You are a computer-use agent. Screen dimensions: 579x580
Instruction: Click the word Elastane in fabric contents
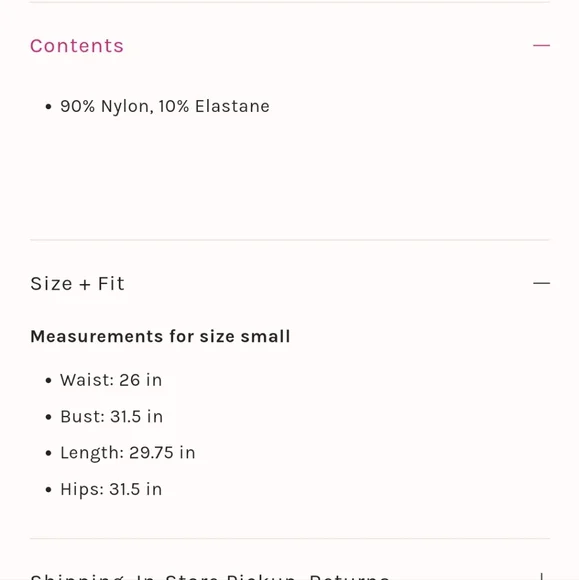232,106
